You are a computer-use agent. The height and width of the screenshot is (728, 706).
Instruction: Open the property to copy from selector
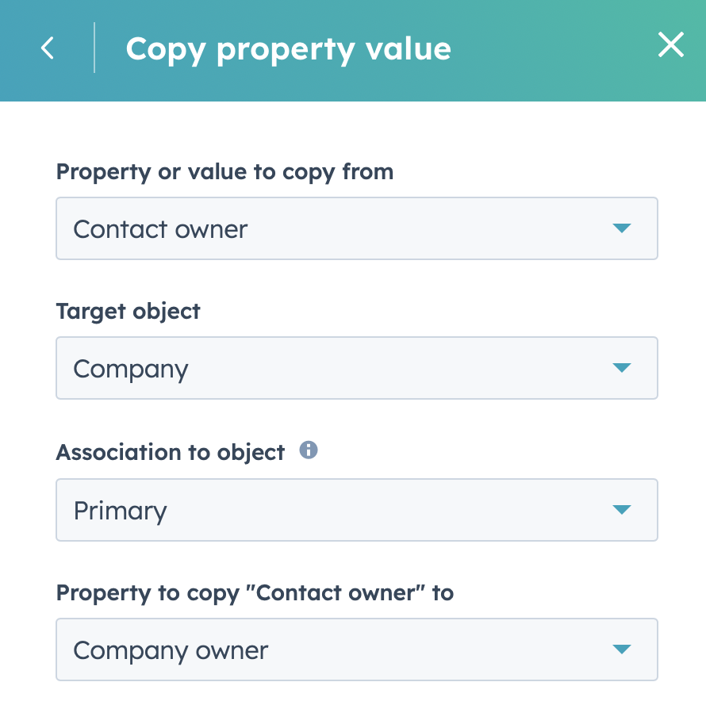click(357, 228)
